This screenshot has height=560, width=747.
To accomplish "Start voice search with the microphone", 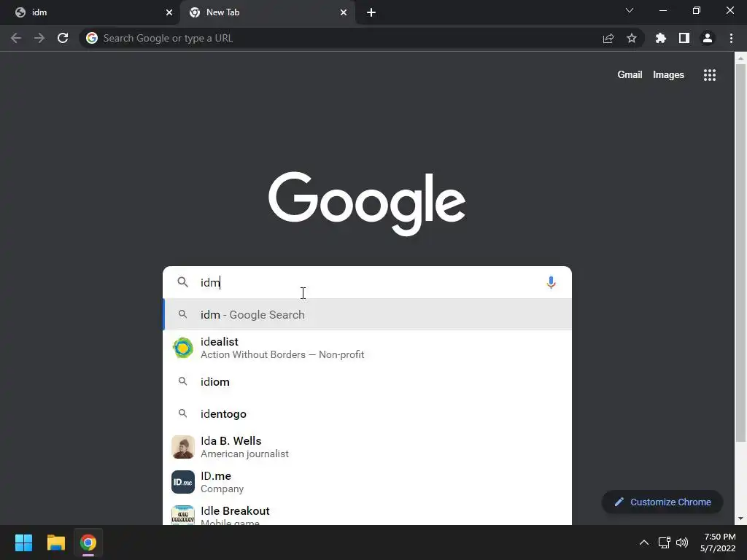I will point(551,282).
